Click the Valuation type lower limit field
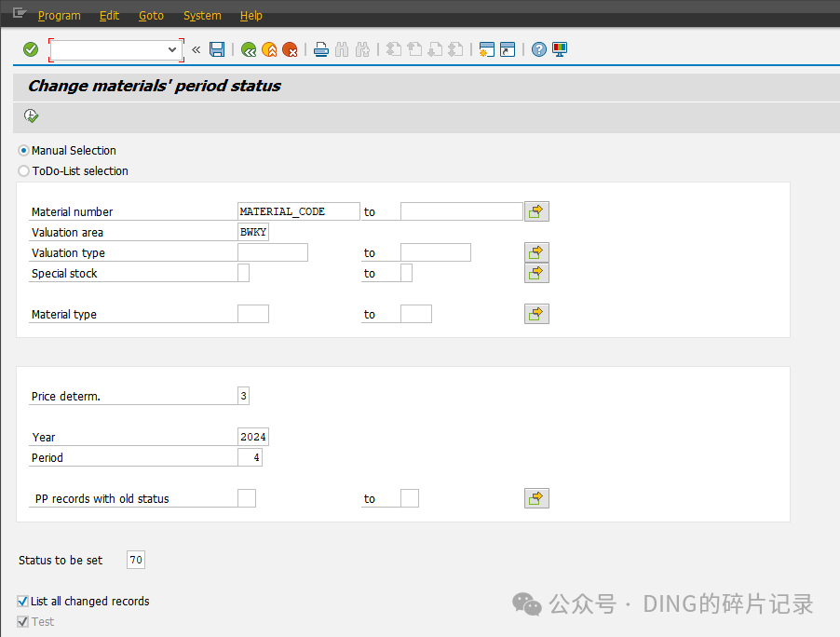840x637 pixels. 273,252
